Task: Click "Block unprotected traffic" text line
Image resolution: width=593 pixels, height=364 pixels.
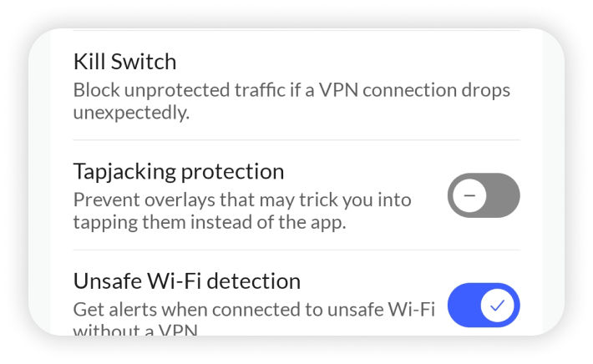Action: tap(291, 89)
